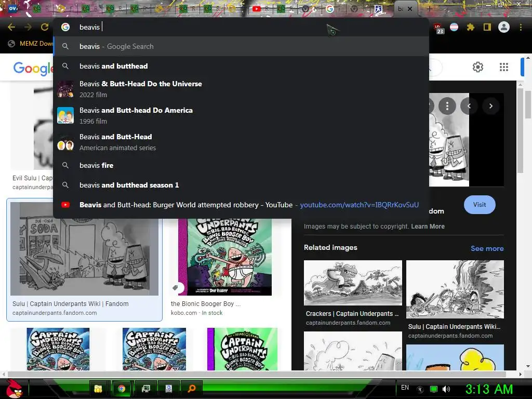Open 'the Bionic Booger Boy' kobo.com result
Image resolution: width=532 pixels, height=399 pixels.
206,303
